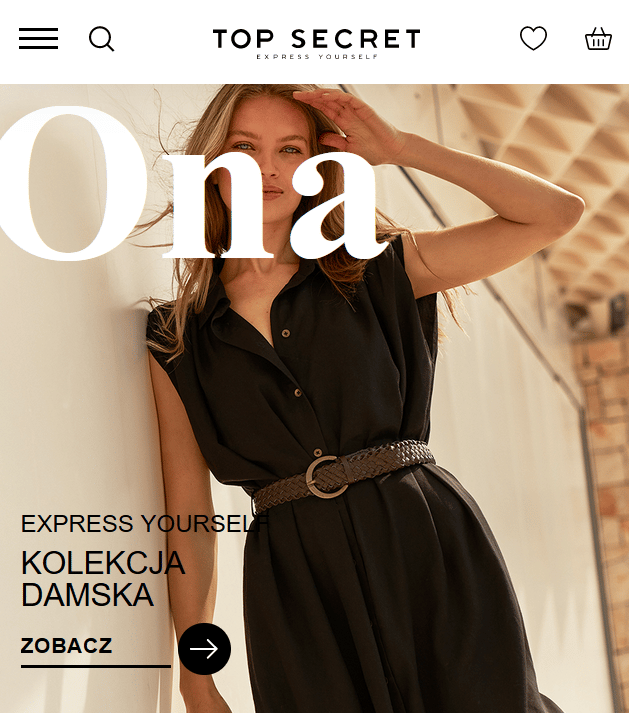
Task: Follow the ZOBACZ link
Action: point(66,646)
